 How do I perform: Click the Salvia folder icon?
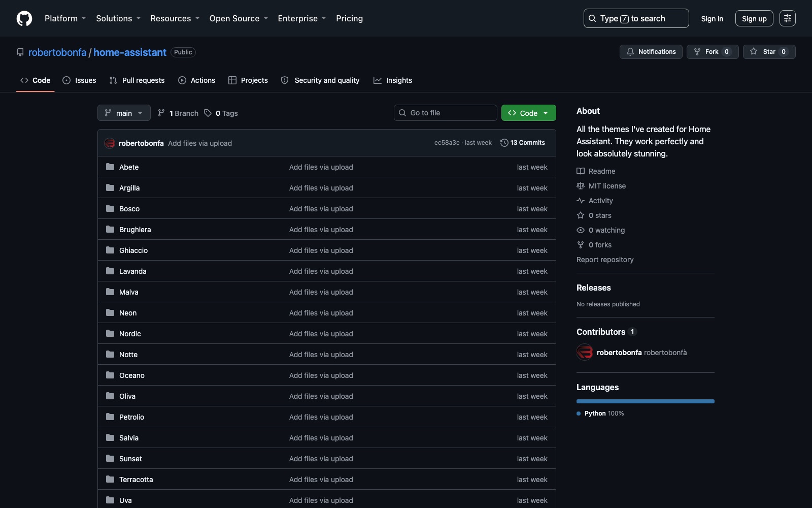tap(110, 437)
